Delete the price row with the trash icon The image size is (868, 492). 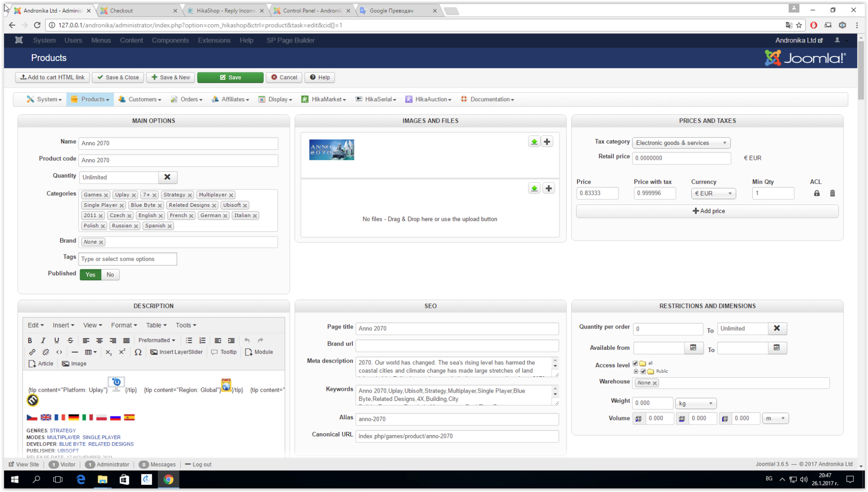[832, 193]
